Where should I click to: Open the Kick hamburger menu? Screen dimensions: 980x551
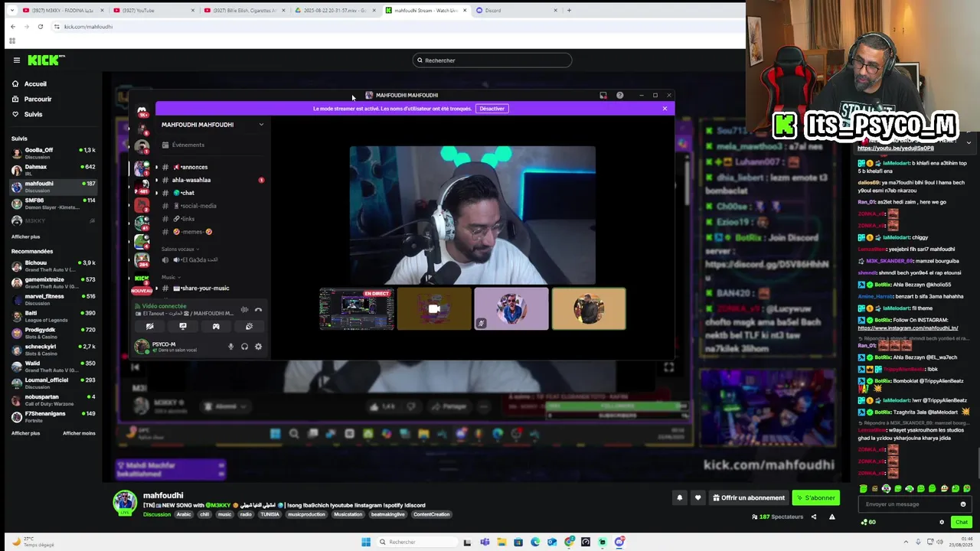pyautogui.click(x=16, y=60)
